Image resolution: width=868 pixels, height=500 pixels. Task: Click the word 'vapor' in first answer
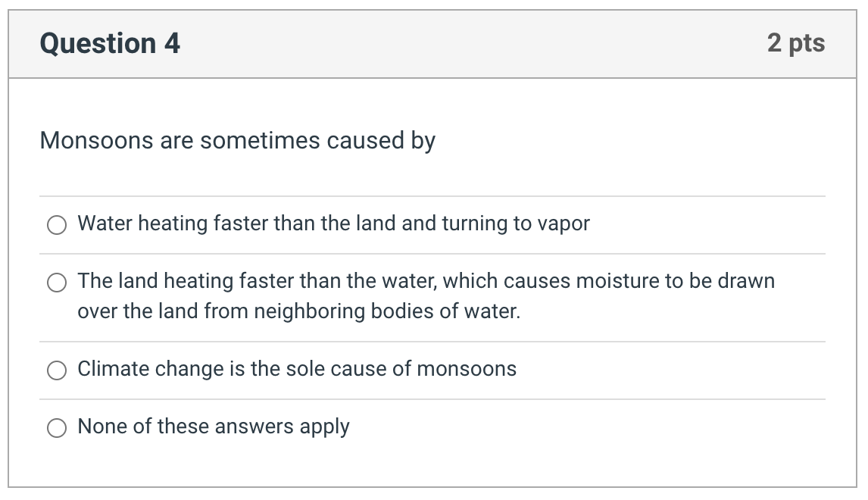coord(563,223)
